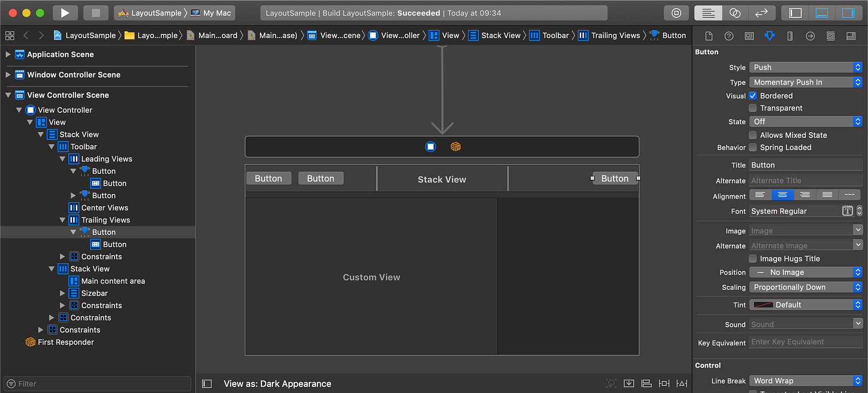Enable the Transparent checkbox
Image resolution: width=868 pixels, height=393 pixels.
[x=753, y=108]
